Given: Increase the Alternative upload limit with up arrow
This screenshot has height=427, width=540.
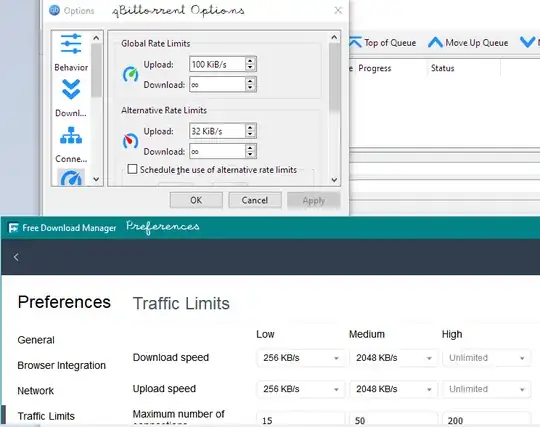Looking at the screenshot, I should click(x=250, y=127).
